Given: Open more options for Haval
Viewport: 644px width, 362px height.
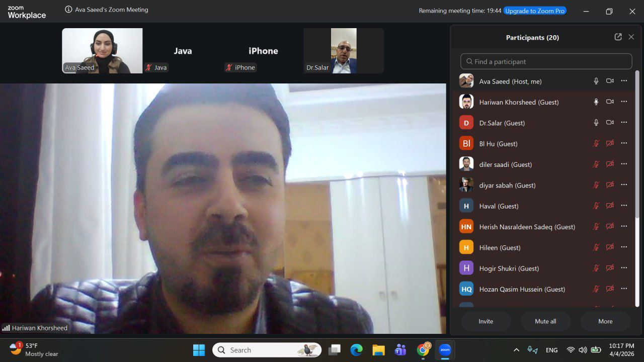Looking at the screenshot, I should pyautogui.click(x=624, y=206).
